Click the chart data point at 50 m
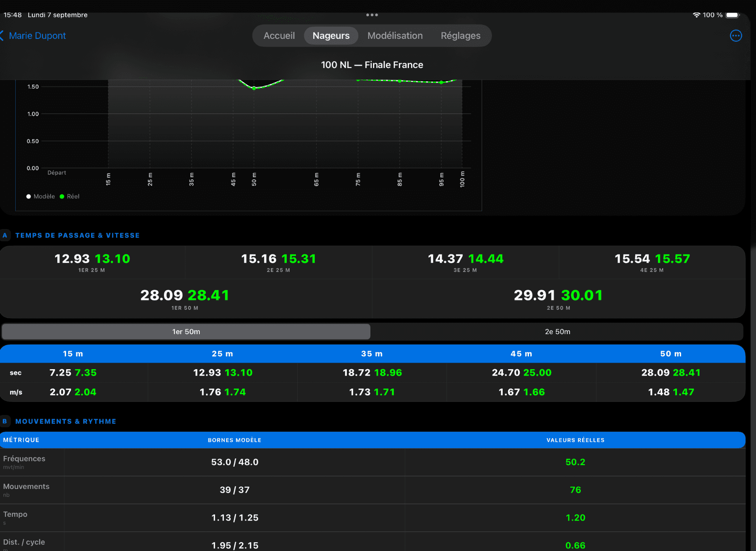Viewport: 756px width, 551px height. click(254, 88)
